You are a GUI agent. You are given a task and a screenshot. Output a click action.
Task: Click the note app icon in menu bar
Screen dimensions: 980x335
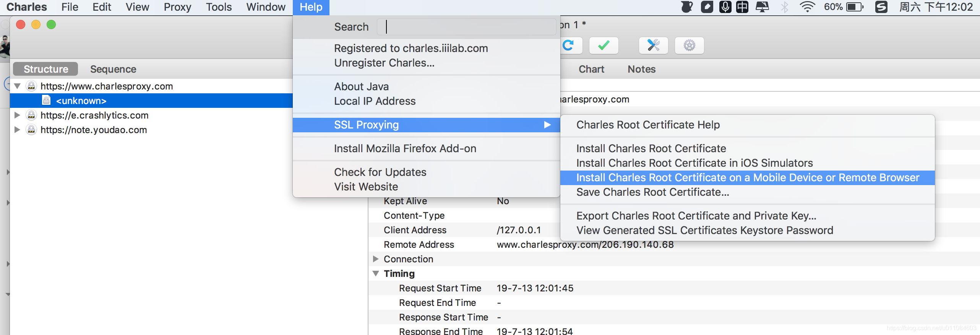707,7
